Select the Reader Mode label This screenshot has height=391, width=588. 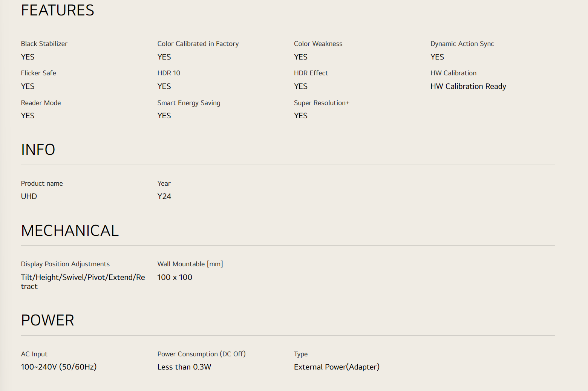pos(41,103)
